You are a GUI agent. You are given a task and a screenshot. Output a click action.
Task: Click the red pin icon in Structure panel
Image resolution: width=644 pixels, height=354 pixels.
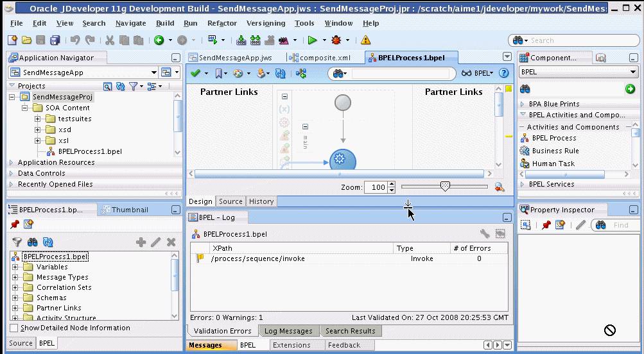pos(15,224)
